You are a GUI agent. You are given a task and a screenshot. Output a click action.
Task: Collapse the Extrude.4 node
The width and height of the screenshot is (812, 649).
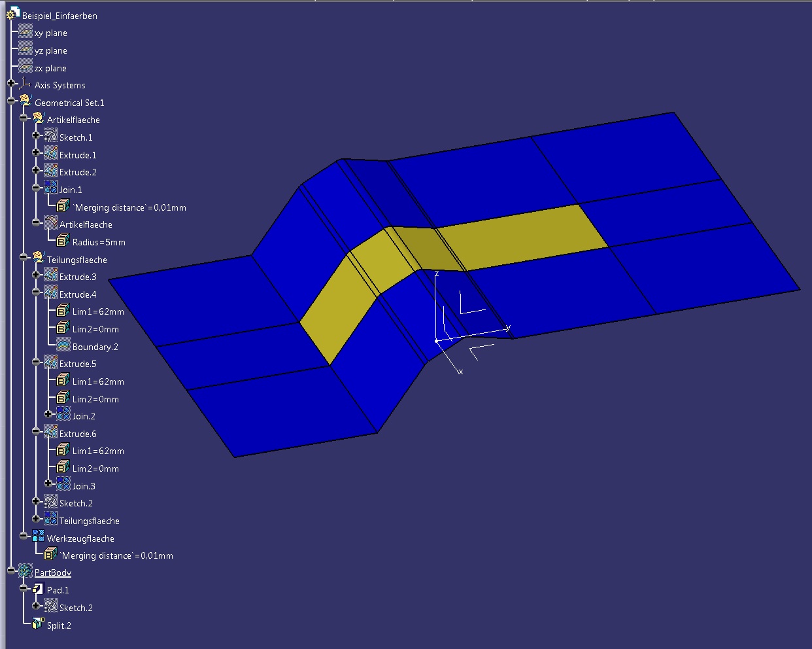36,292
